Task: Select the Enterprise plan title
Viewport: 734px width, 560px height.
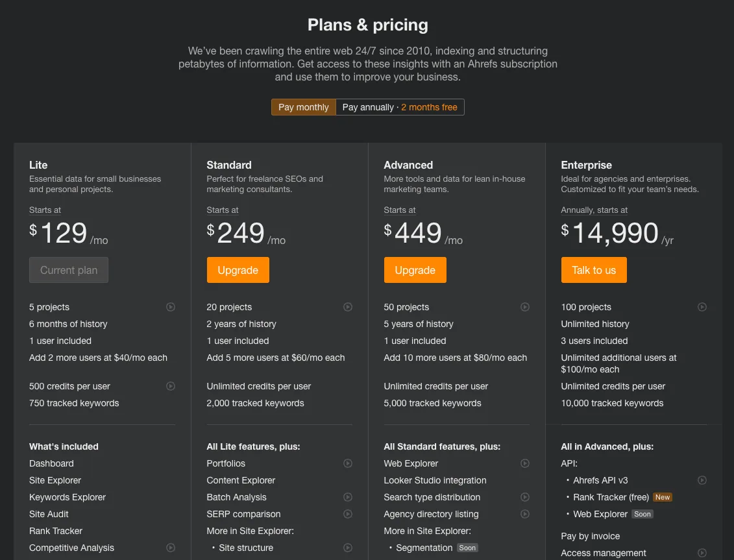Action: [x=586, y=165]
